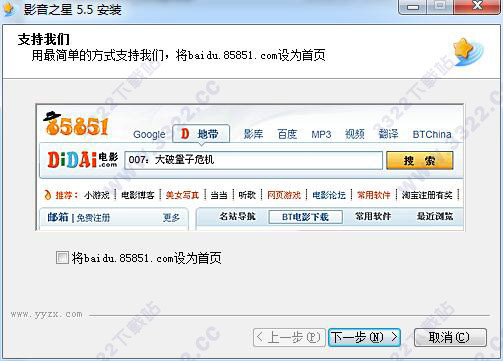
Task: Click the installer star icon in the title bar
Action: 9,9
